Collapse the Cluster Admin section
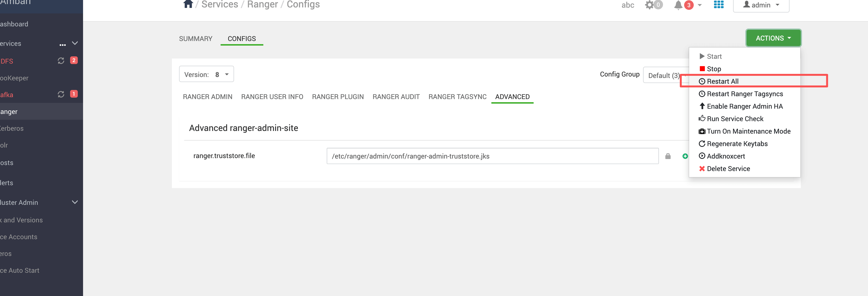 point(75,202)
